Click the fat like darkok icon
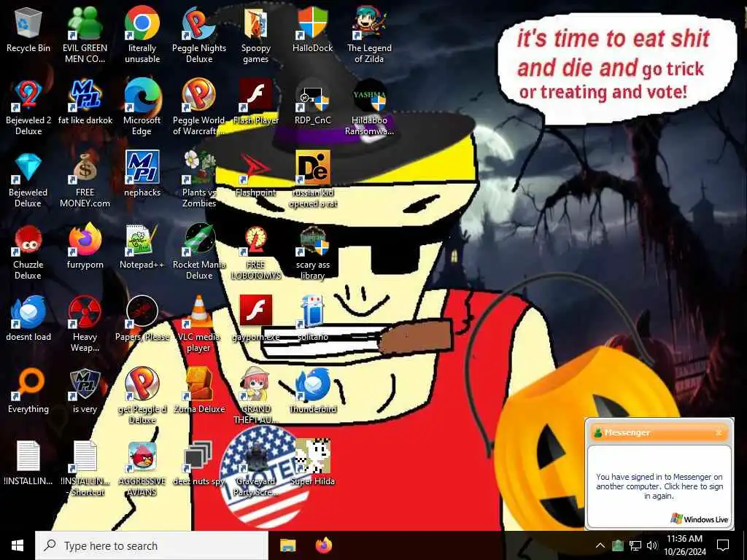Viewport: 747px width, 560px height. [x=85, y=96]
